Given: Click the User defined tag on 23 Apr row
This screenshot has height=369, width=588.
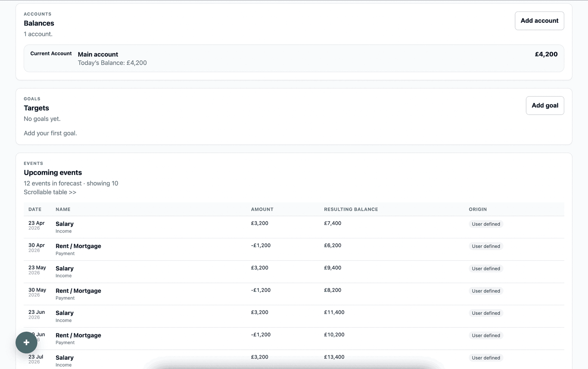Looking at the screenshot, I should click(486, 224).
